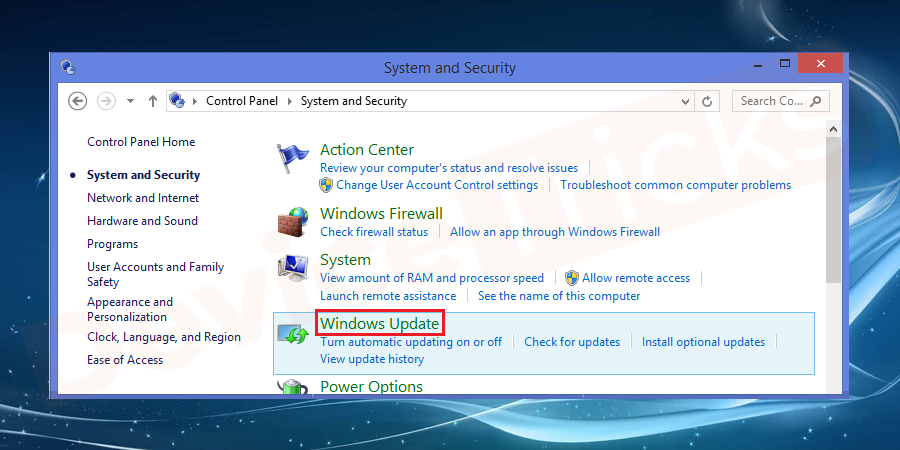900x450 pixels.
Task: Click the Windows Update arrows icon
Action: click(x=293, y=334)
